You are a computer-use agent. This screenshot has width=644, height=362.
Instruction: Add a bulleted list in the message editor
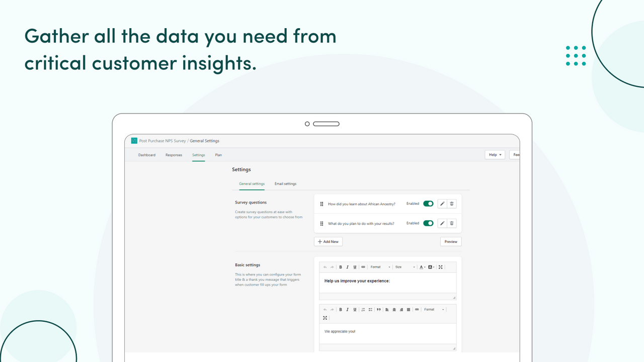370,309
